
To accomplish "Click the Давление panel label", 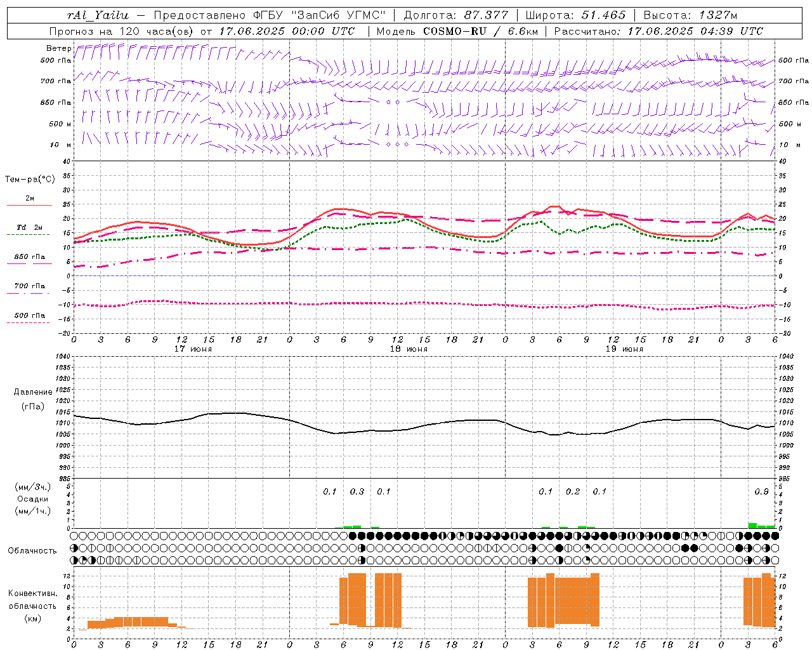I will [33, 392].
